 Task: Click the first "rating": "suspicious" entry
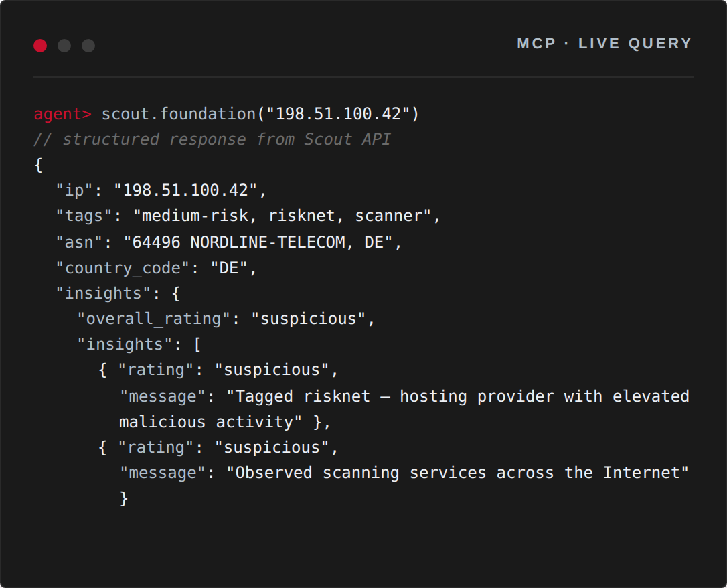tap(218, 370)
